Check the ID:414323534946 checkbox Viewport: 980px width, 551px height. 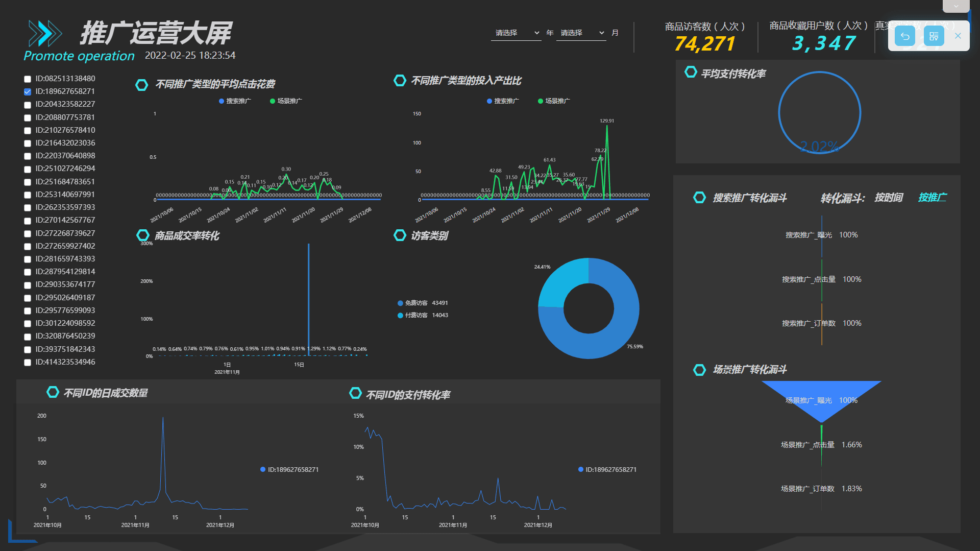click(x=28, y=363)
